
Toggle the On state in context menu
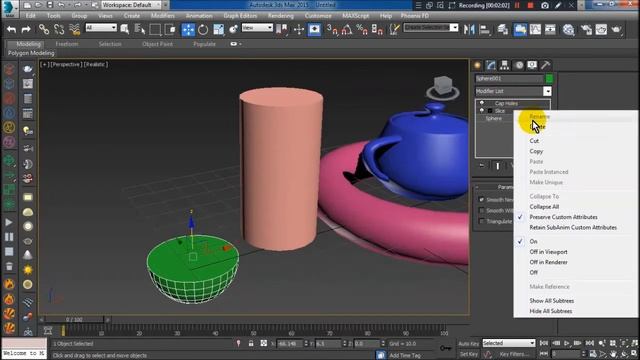click(x=533, y=241)
